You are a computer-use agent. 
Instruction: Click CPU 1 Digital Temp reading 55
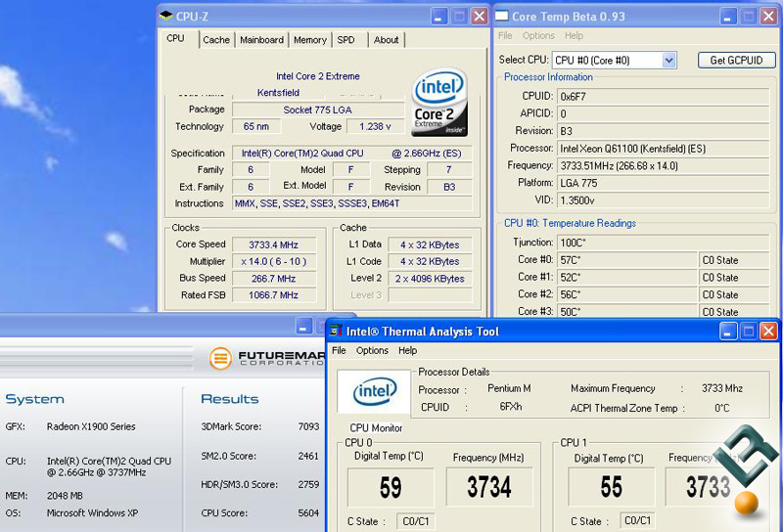point(611,487)
